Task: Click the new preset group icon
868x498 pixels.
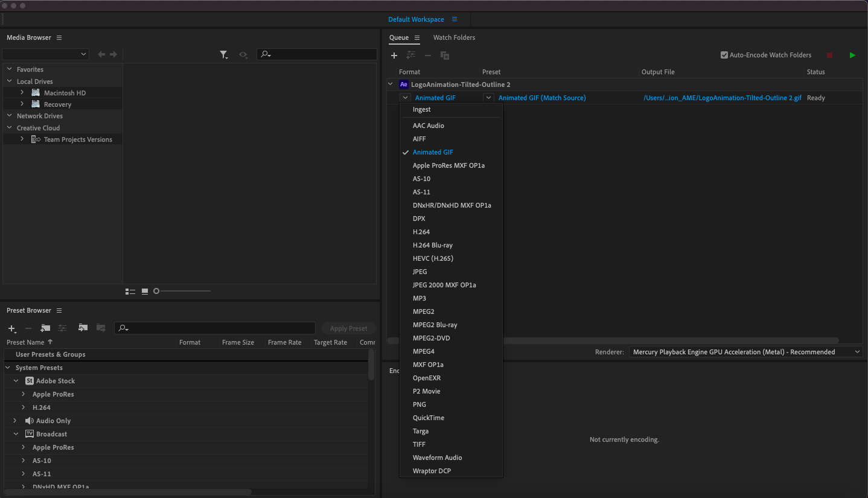Action: coord(45,328)
